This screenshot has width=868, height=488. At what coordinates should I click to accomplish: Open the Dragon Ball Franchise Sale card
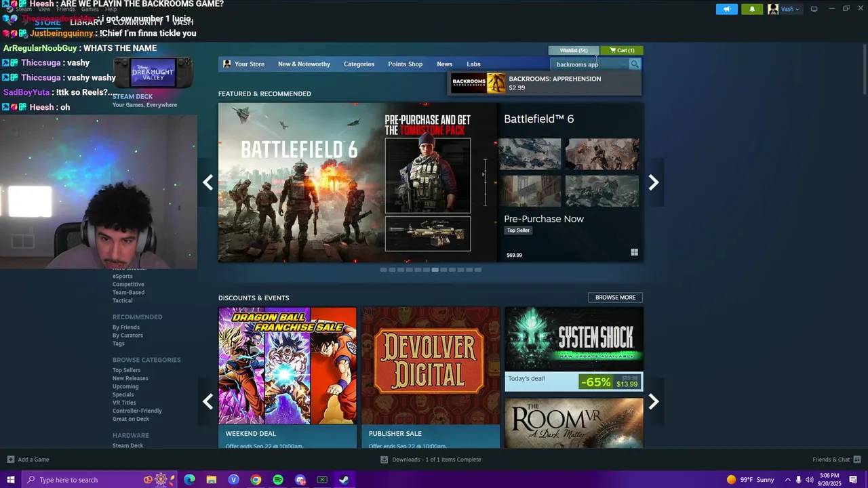tap(288, 378)
